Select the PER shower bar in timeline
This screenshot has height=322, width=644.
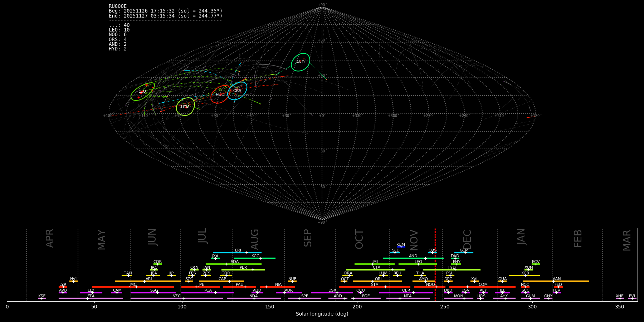coord(243,270)
